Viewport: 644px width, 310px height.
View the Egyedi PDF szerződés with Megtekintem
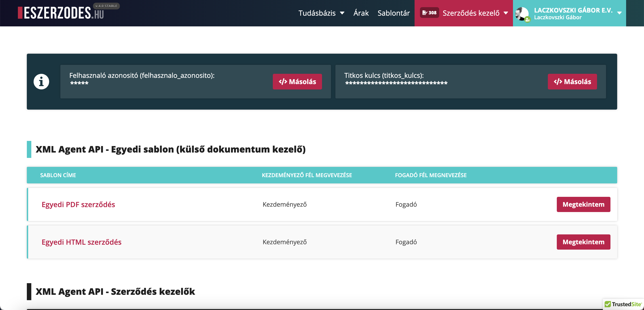(583, 204)
